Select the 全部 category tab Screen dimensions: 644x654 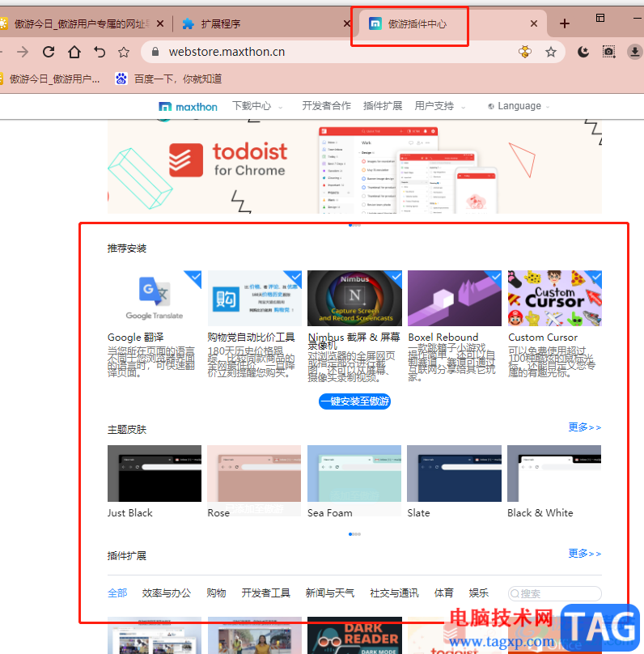117,593
